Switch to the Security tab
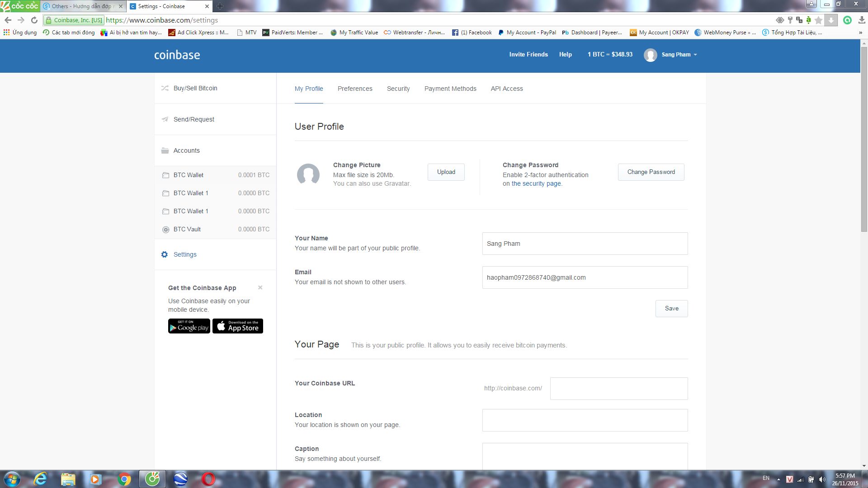This screenshot has height=488, width=868. (x=398, y=89)
